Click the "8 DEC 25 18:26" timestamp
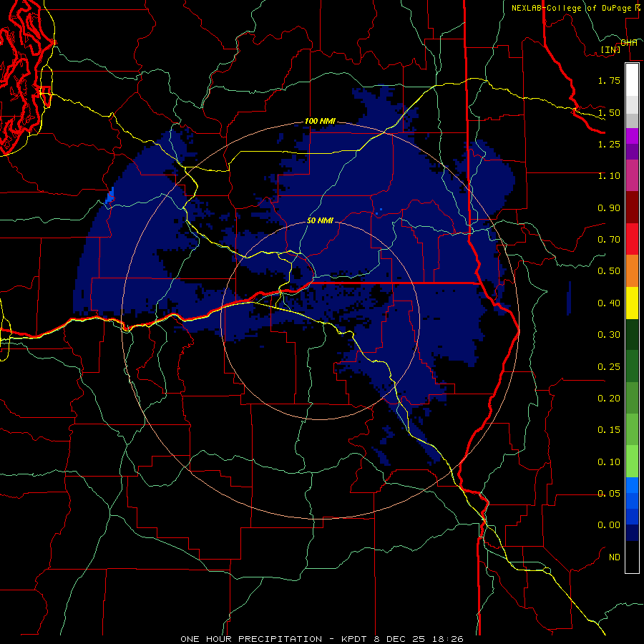Viewport: 644px width, 644px height. point(418,639)
